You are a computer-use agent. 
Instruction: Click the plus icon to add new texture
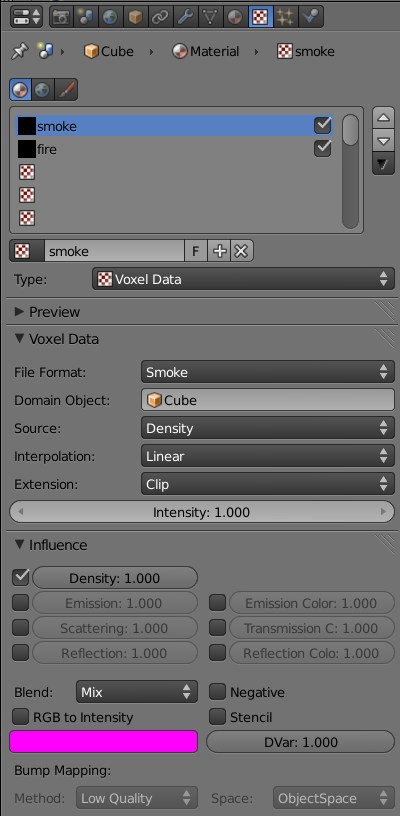click(220, 251)
